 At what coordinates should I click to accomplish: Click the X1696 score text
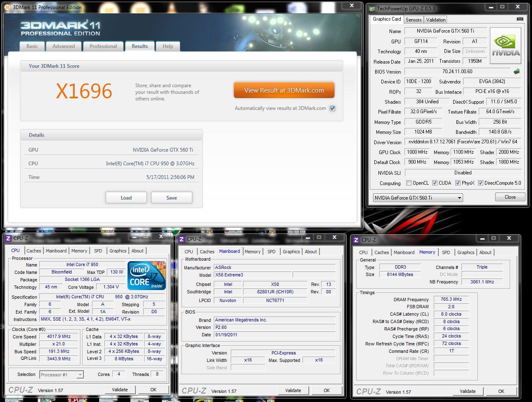84,91
